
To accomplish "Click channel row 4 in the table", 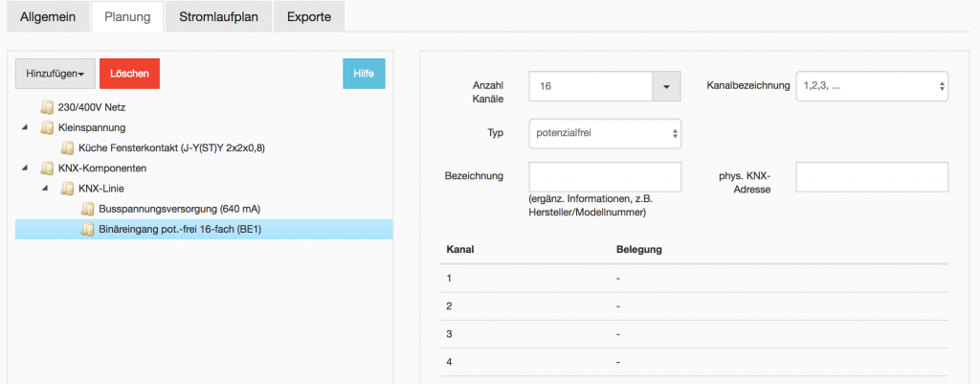I will (695, 361).
